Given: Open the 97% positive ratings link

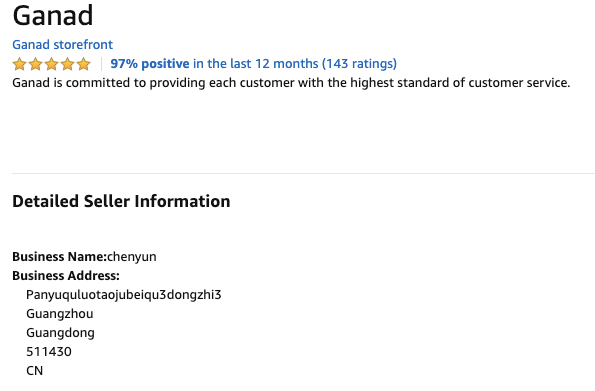Looking at the screenshot, I should [x=253, y=63].
